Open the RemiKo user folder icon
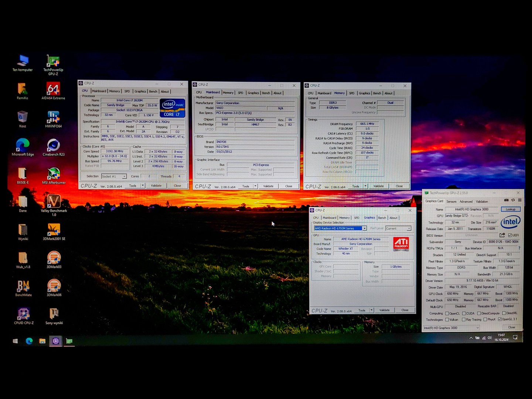Screen dimensions: 532x399 coord(23,91)
